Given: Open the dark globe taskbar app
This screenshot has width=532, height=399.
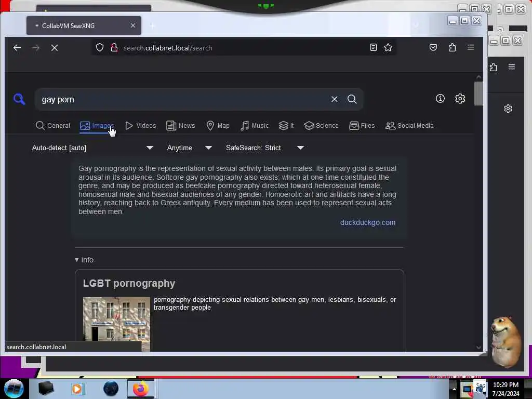Looking at the screenshot, I should (111, 389).
